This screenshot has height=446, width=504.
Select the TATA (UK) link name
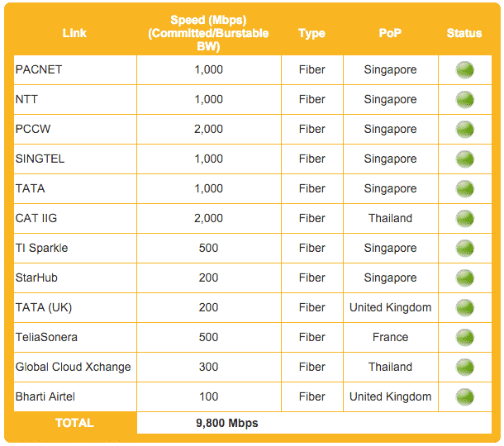44,307
